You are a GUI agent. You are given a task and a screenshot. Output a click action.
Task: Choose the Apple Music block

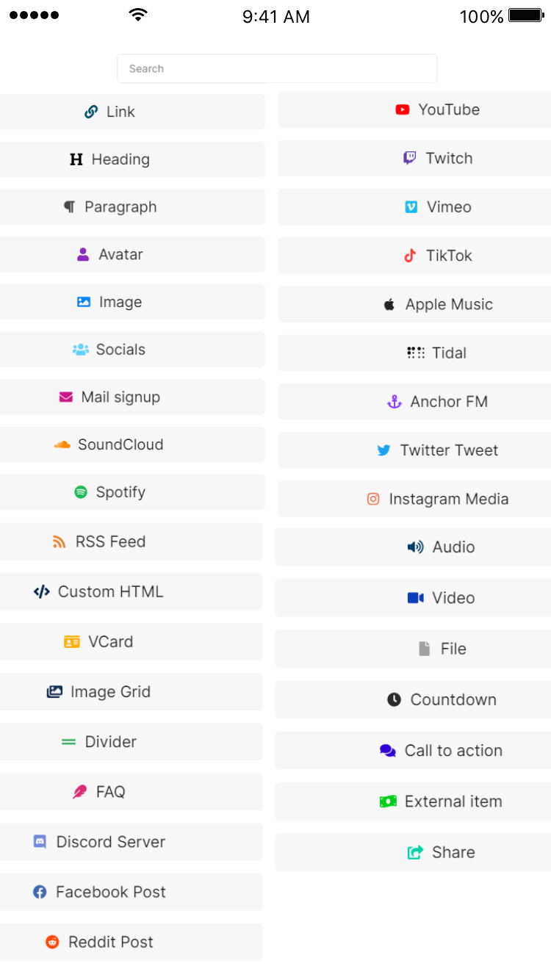point(414,304)
